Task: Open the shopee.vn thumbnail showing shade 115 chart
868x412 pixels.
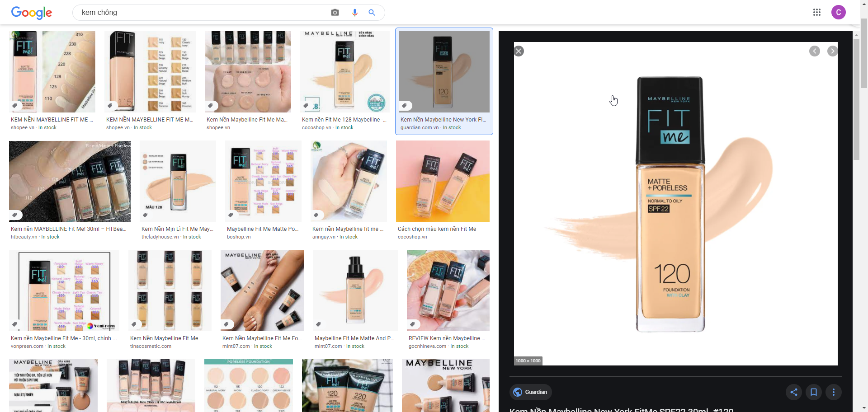Action: 150,71
